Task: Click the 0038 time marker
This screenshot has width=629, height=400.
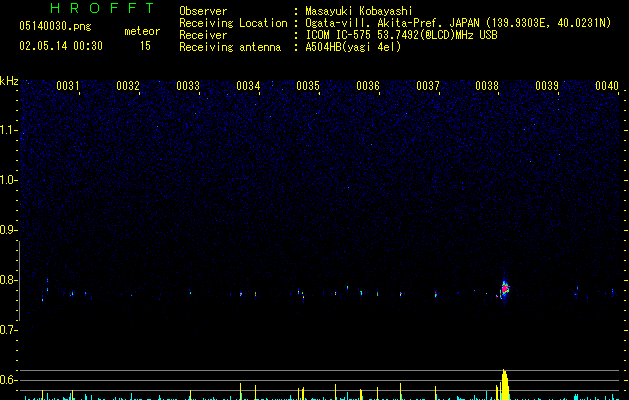Action: [487, 86]
